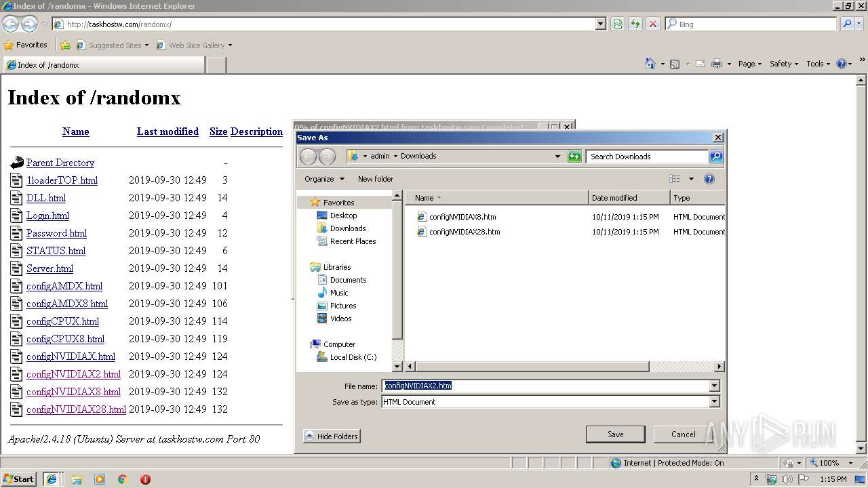The image size is (868, 488).
Task: Open the address bar dropdown arrow
Action: [x=600, y=24]
